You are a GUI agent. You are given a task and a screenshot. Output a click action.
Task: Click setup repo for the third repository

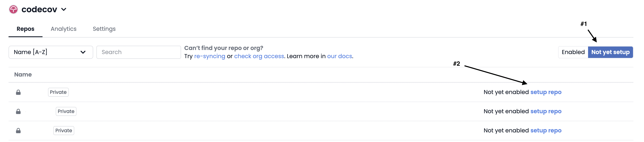546,130
